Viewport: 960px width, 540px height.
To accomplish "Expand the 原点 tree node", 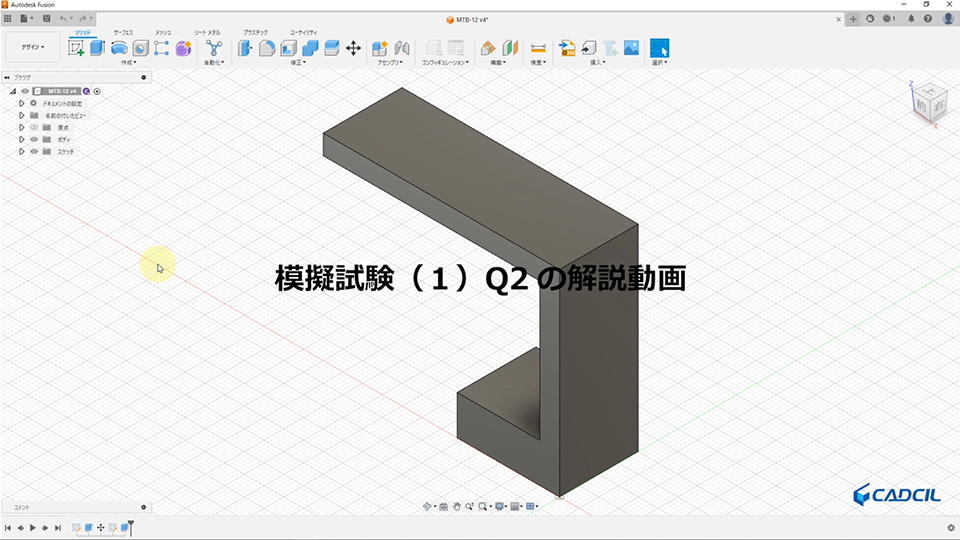I will [21, 127].
